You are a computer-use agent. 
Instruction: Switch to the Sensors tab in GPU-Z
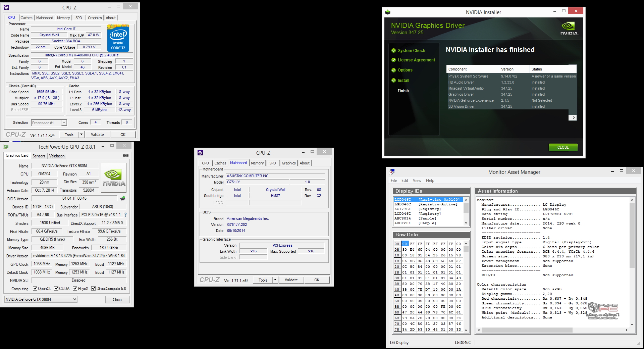(x=39, y=156)
